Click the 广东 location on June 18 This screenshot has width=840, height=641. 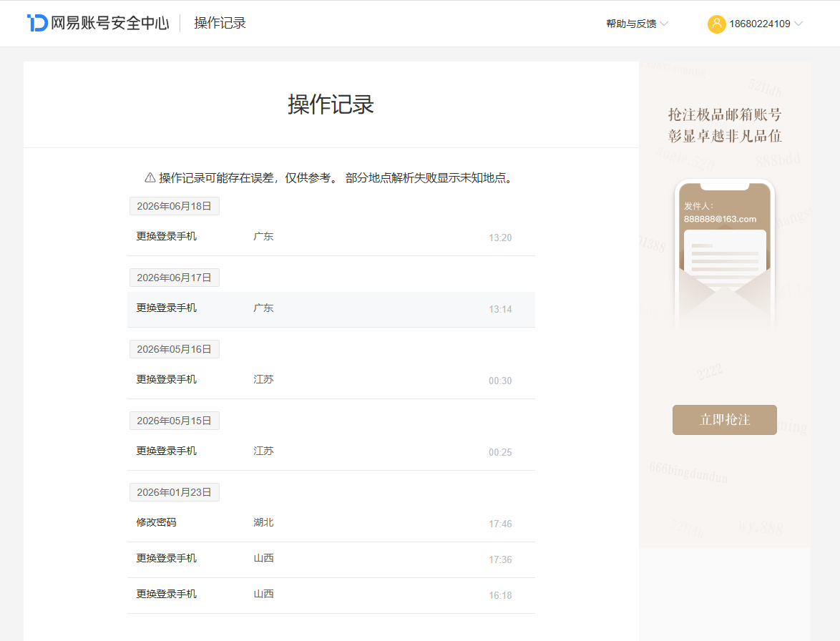pos(263,236)
